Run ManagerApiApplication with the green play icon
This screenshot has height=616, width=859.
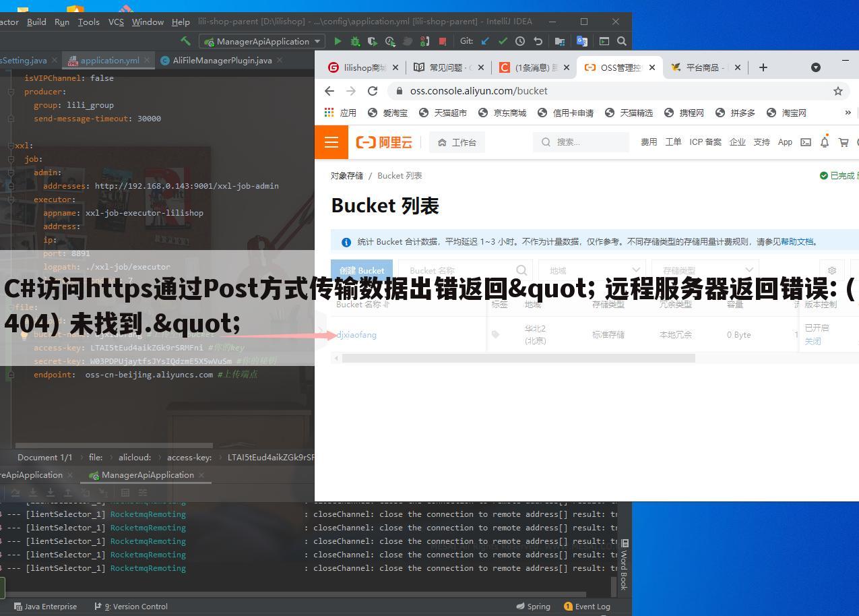tap(338, 41)
